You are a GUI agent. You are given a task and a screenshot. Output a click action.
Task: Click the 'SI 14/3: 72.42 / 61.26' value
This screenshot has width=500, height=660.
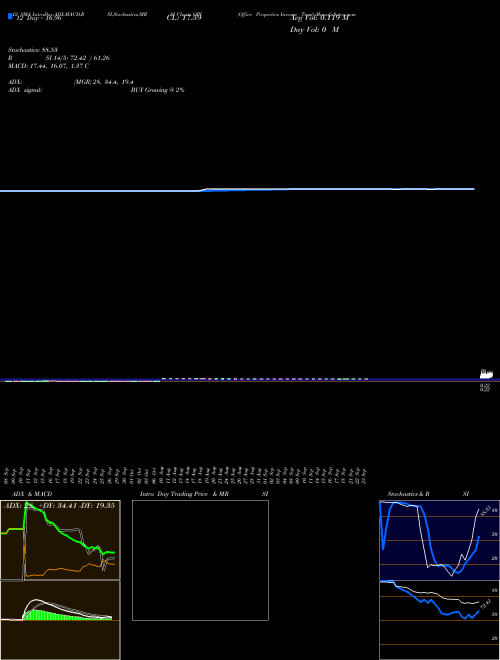(77, 58)
